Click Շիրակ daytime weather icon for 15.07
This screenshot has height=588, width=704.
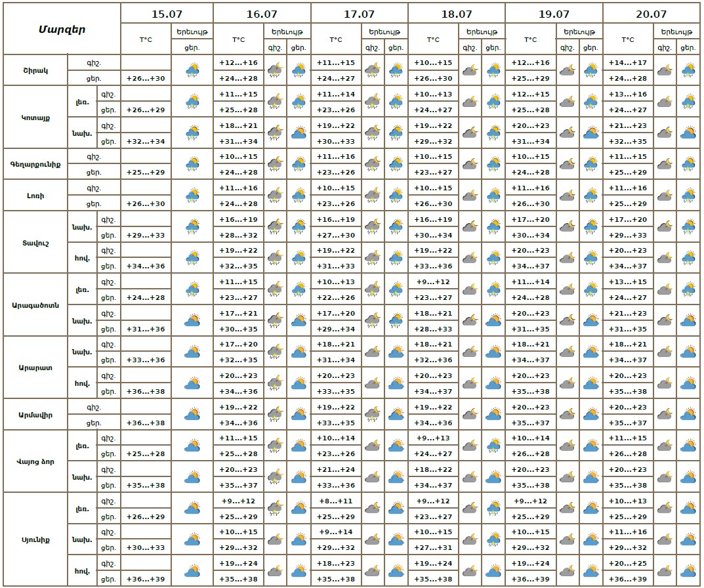coord(192,70)
